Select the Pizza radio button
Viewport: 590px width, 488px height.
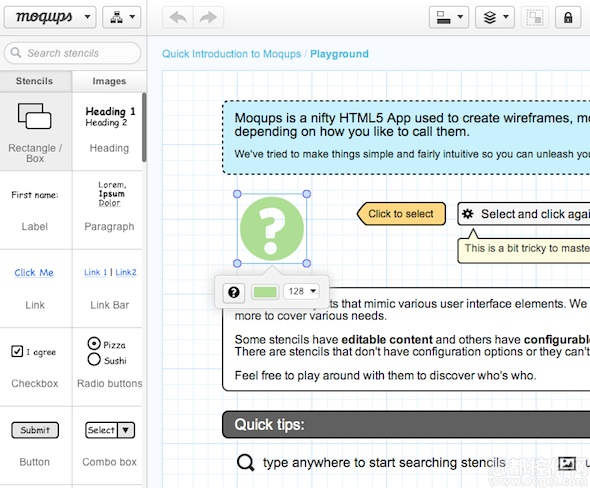point(94,344)
